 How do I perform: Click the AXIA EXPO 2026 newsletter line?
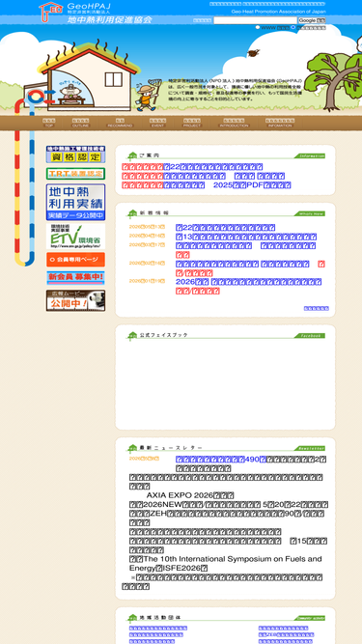190,495
